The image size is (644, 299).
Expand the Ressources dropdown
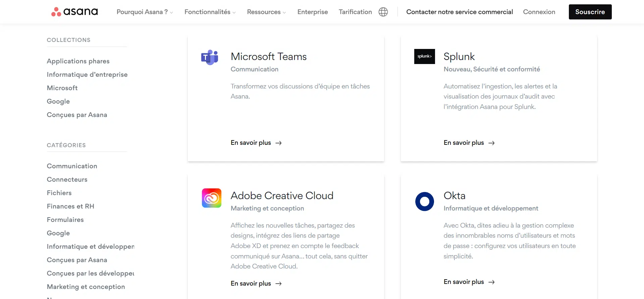point(266,12)
